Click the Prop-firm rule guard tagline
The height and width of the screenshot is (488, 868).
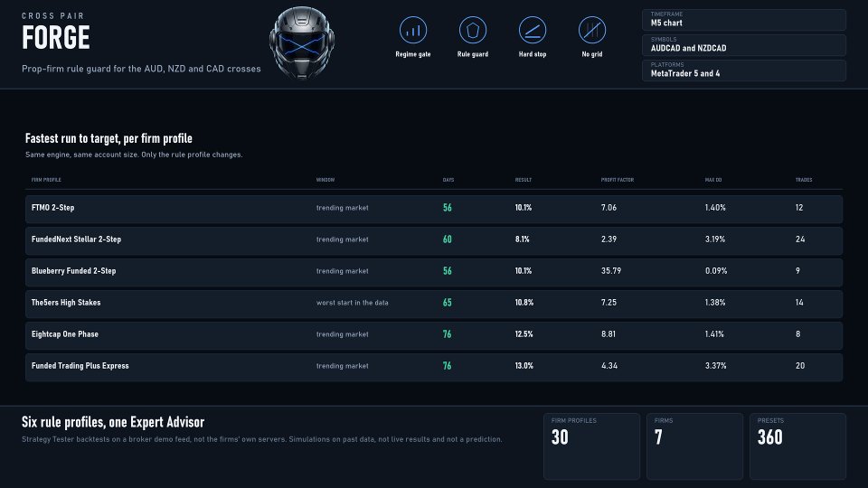pyautogui.click(x=141, y=69)
